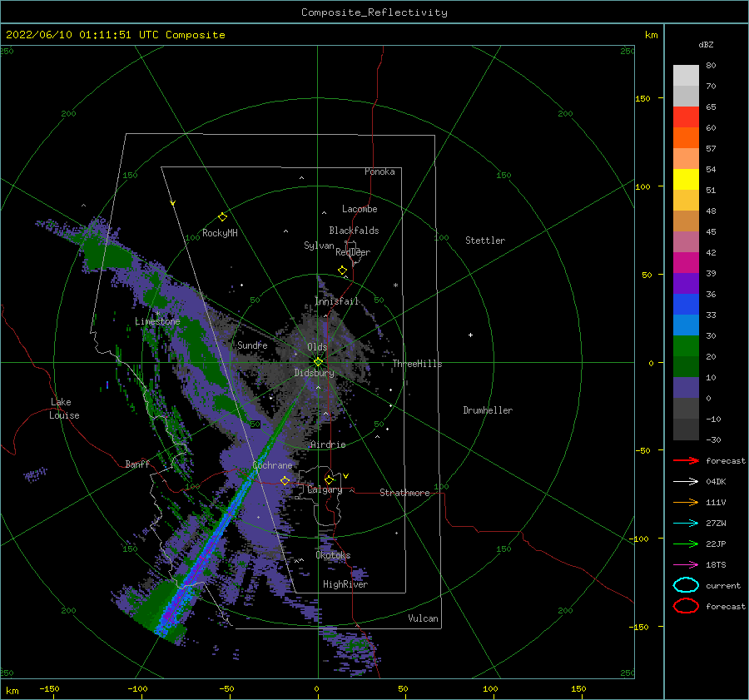
Task: Click the orange 111V arrow legend icon
Action: click(686, 502)
